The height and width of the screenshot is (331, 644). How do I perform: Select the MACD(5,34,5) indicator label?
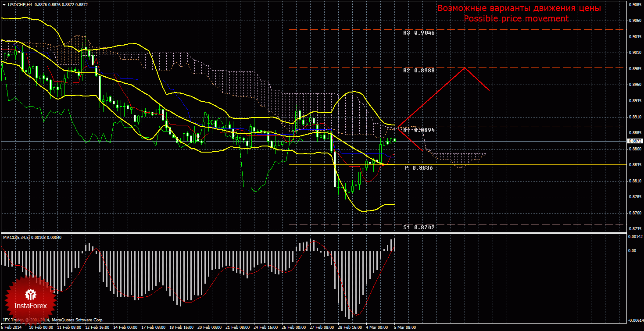tap(16, 237)
